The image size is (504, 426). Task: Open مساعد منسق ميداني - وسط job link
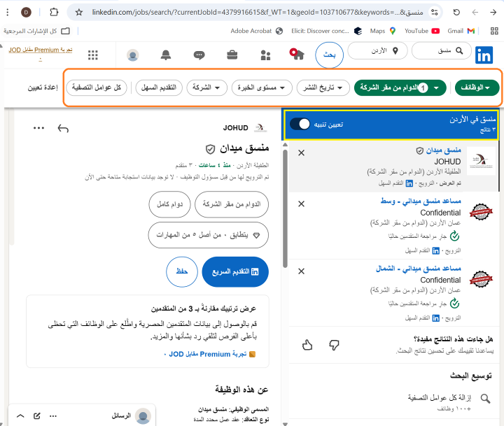(x=421, y=201)
